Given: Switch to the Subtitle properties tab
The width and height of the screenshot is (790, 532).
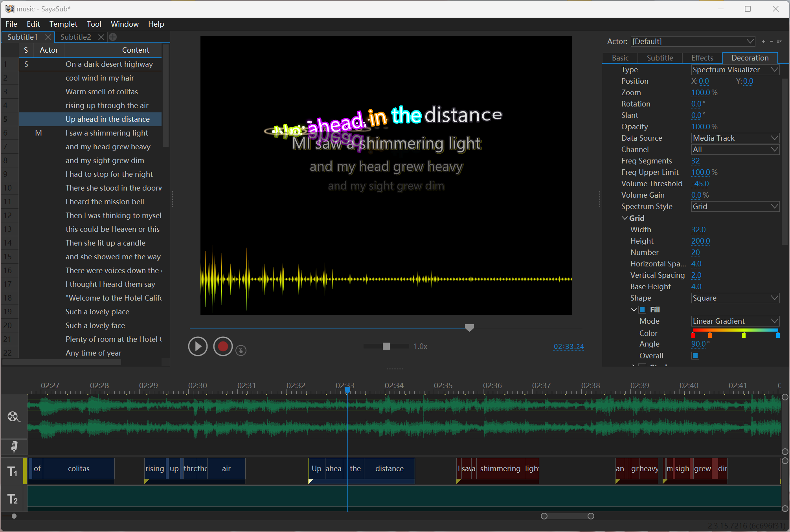Looking at the screenshot, I should click(x=660, y=58).
